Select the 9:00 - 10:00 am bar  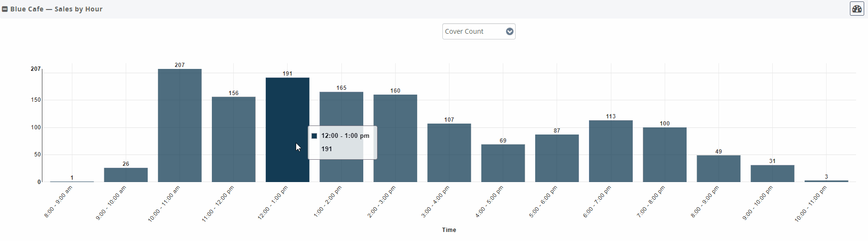pyautogui.click(x=126, y=175)
